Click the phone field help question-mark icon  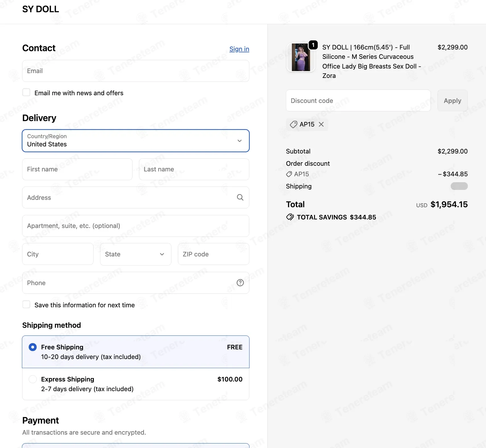240,283
